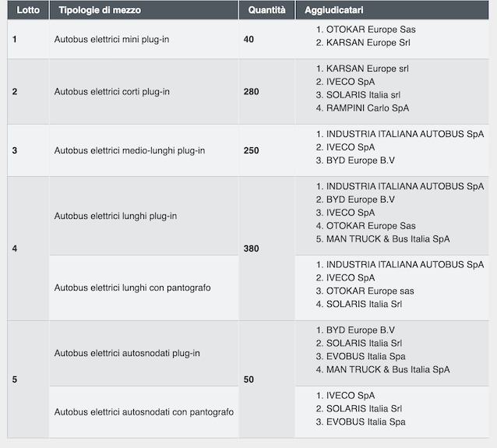Click the Aggiudicatari column header

coord(392,10)
